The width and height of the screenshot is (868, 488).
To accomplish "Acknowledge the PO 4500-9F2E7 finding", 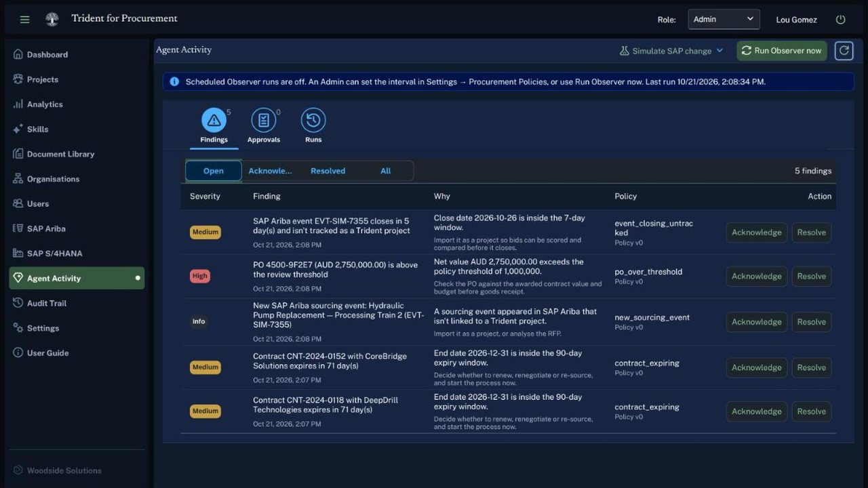I will pyautogui.click(x=757, y=277).
